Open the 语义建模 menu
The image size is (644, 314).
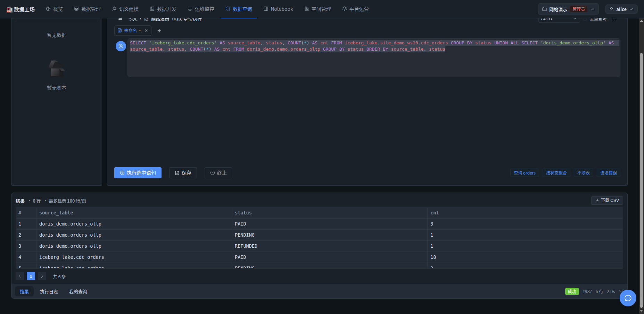coord(125,9)
